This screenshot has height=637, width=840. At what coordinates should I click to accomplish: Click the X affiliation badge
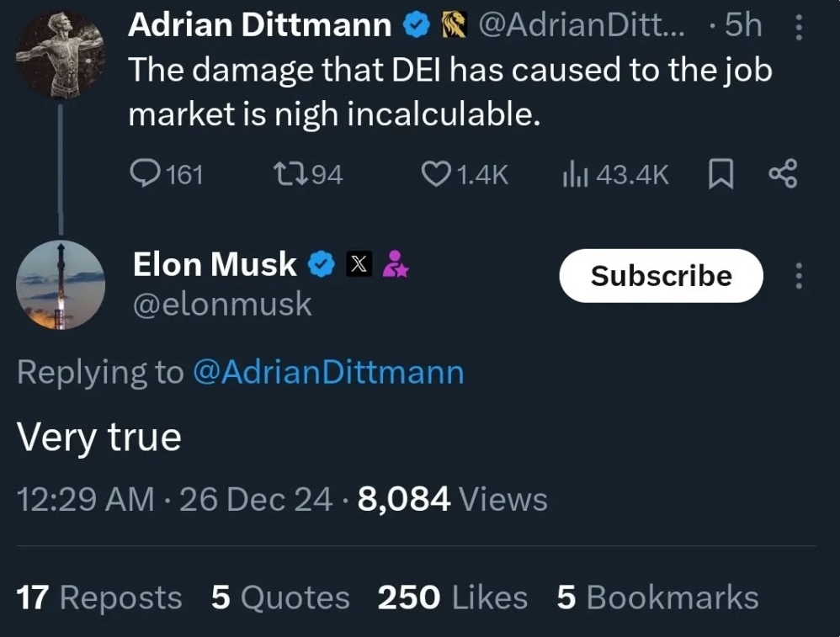click(x=359, y=264)
